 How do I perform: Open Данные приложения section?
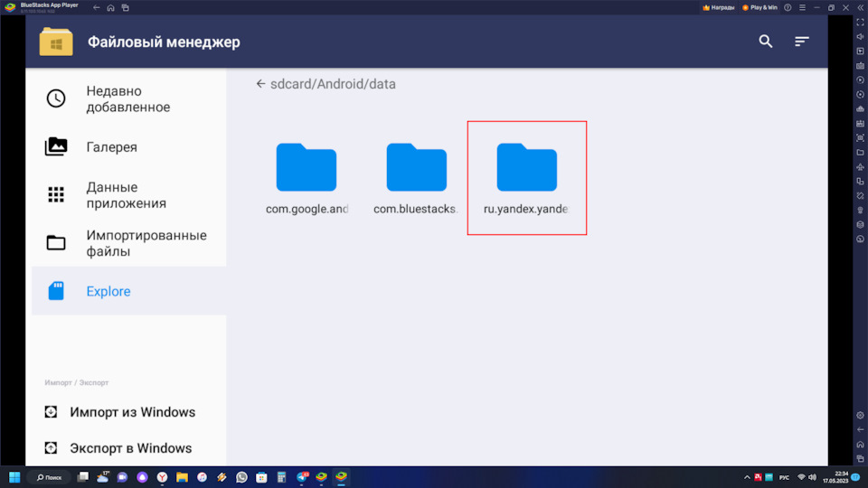[x=129, y=195]
